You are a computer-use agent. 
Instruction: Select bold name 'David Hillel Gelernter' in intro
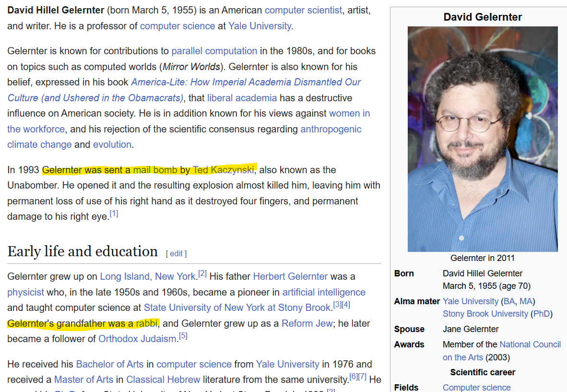56,10
